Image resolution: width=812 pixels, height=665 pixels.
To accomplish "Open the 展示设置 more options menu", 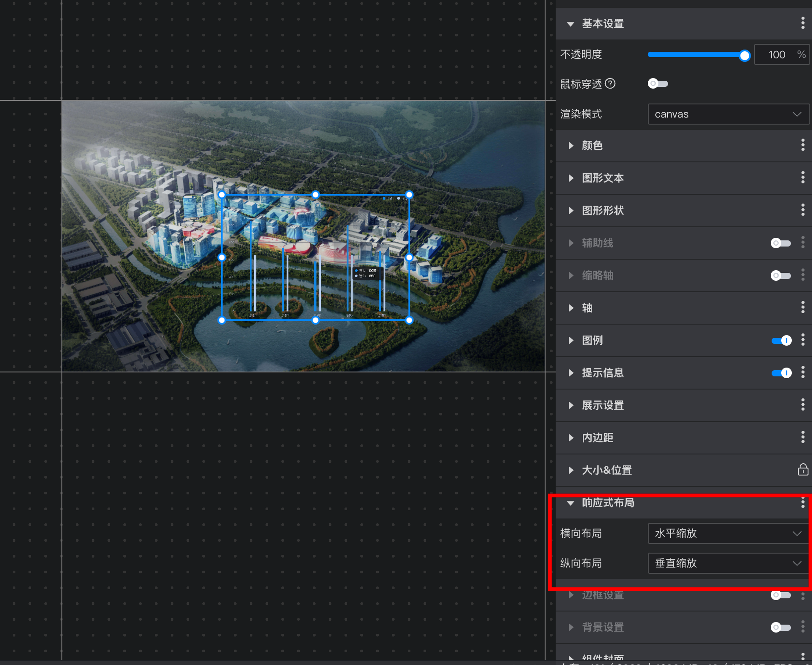I will [802, 405].
